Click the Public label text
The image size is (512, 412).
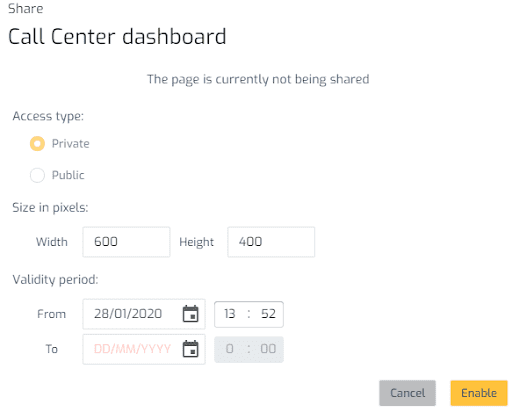(x=68, y=175)
